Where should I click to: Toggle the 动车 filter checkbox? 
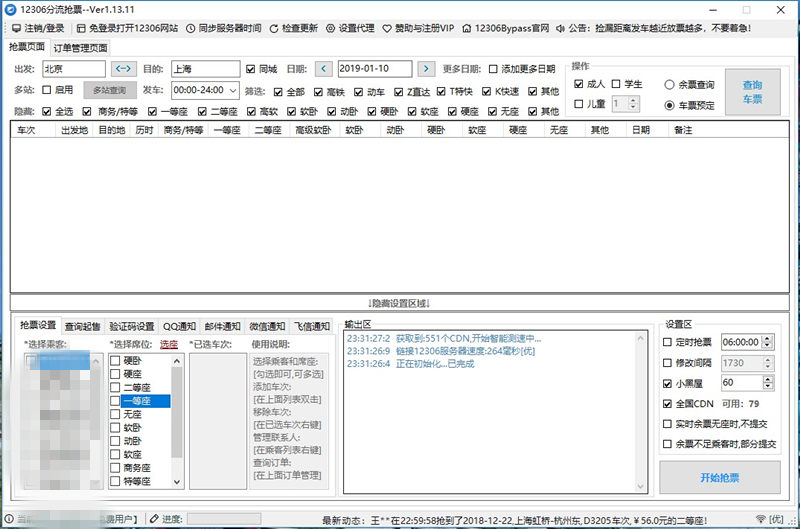click(358, 92)
